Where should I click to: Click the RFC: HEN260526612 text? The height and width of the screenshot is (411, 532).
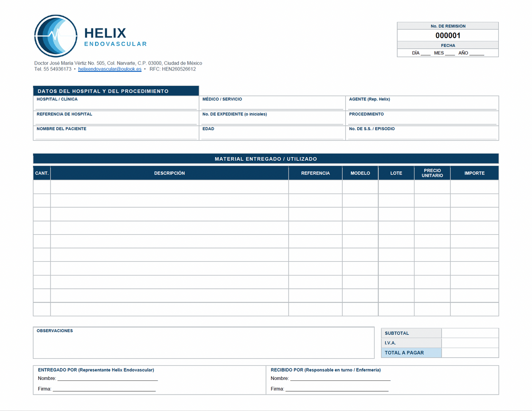pos(172,69)
